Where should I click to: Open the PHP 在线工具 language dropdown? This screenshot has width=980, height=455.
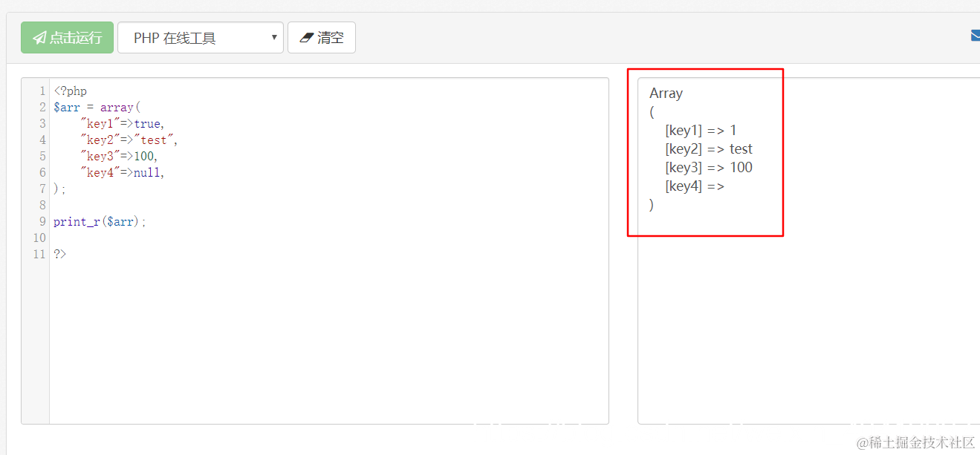pos(201,37)
